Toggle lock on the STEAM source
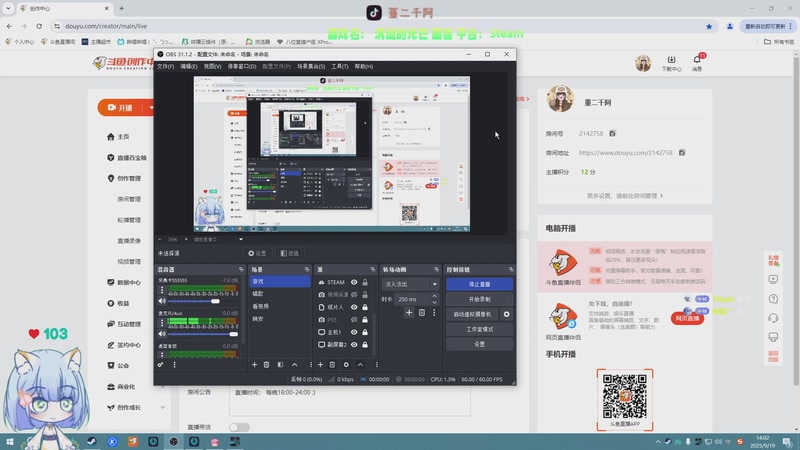 pyautogui.click(x=365, y=282)
